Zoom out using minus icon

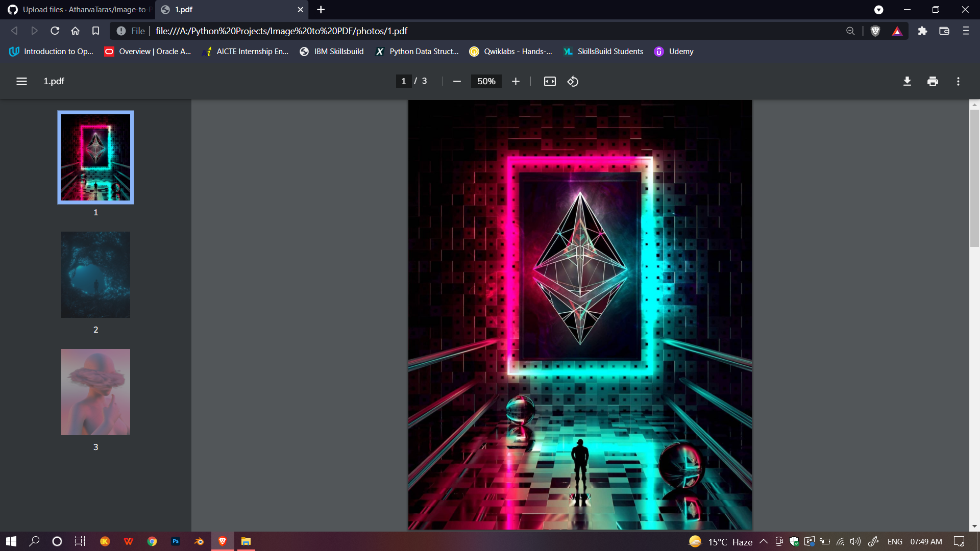coord(457,81)
